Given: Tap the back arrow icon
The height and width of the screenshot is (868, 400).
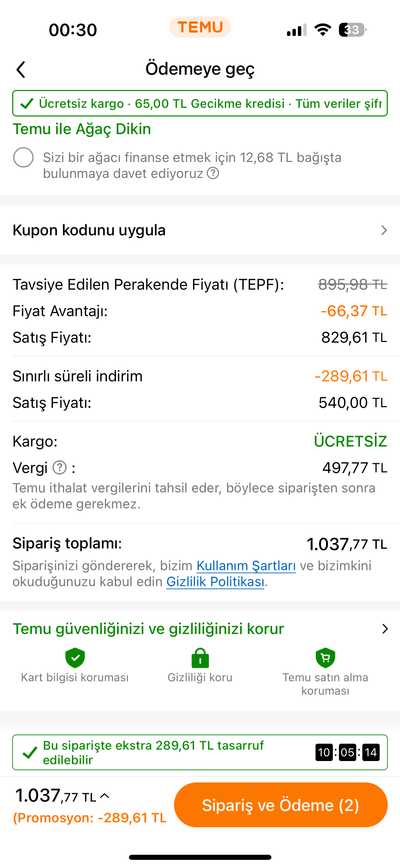Looking at the screenshot, I should point(21,70).
